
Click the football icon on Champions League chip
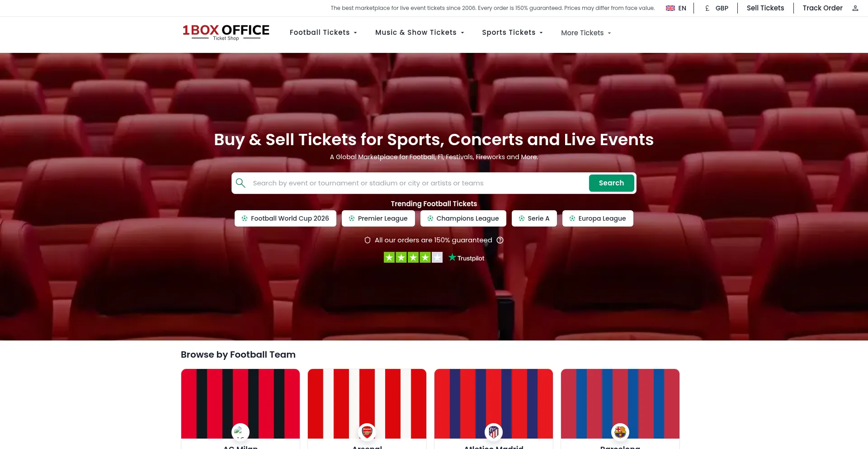click(430, 218)
